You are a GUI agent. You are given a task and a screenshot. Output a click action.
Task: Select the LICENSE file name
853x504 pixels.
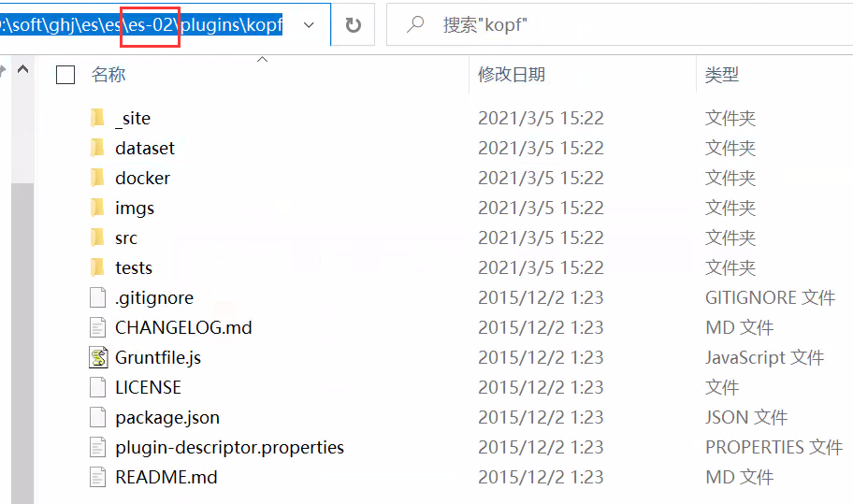click(x=148, y=387)
